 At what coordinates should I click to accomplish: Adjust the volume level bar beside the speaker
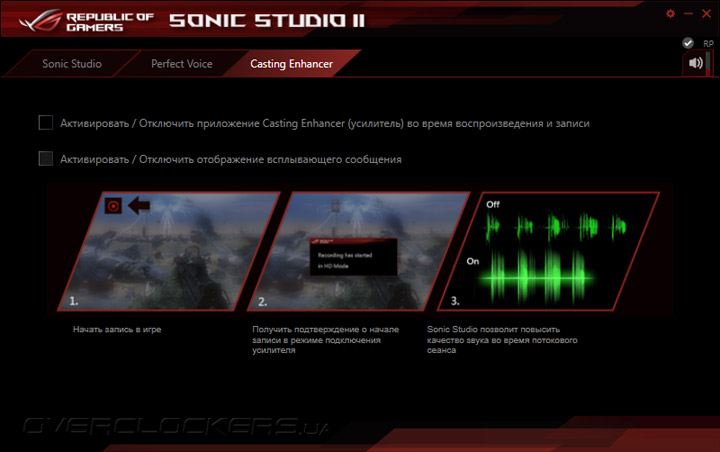708,63
